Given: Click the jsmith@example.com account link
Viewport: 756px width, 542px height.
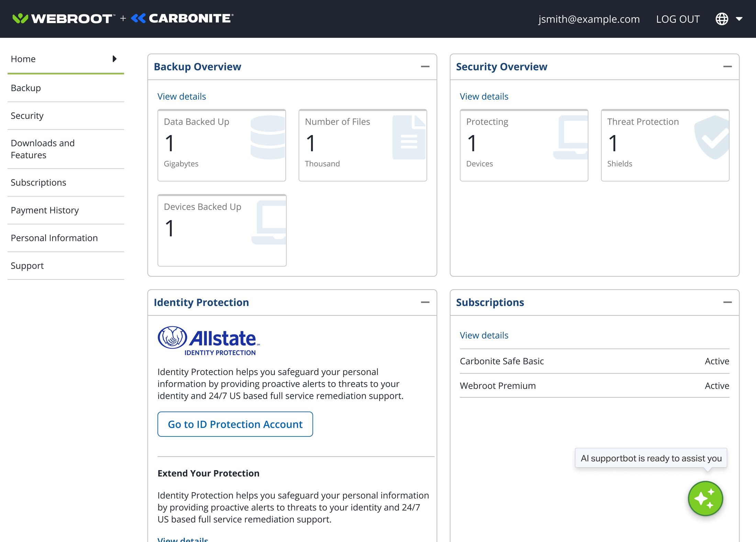Looking at the screenshot, I should 589,19.
